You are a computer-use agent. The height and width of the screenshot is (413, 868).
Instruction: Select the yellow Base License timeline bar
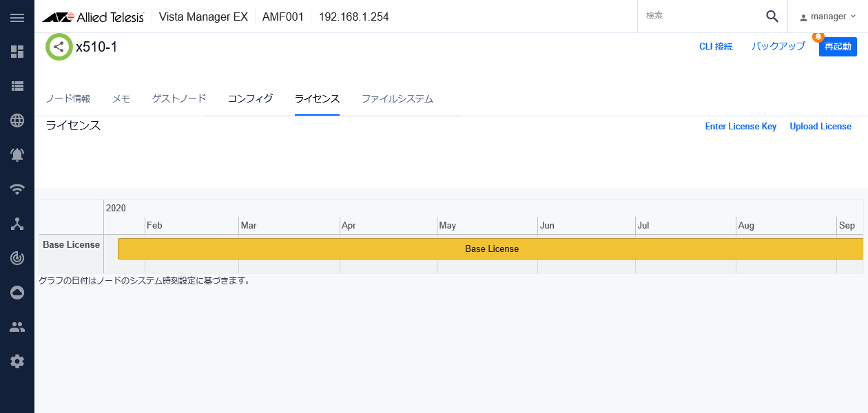490,248
